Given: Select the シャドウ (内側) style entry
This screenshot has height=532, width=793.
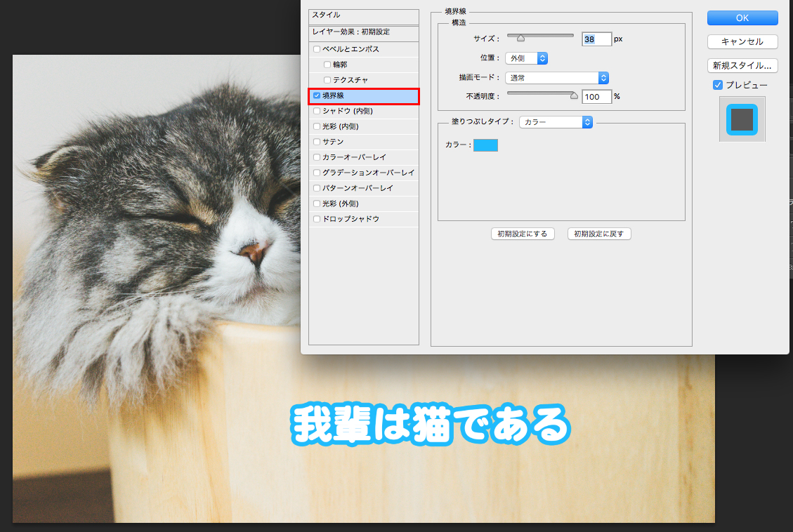Looking at the screenshot, I should tap(347, 111).
